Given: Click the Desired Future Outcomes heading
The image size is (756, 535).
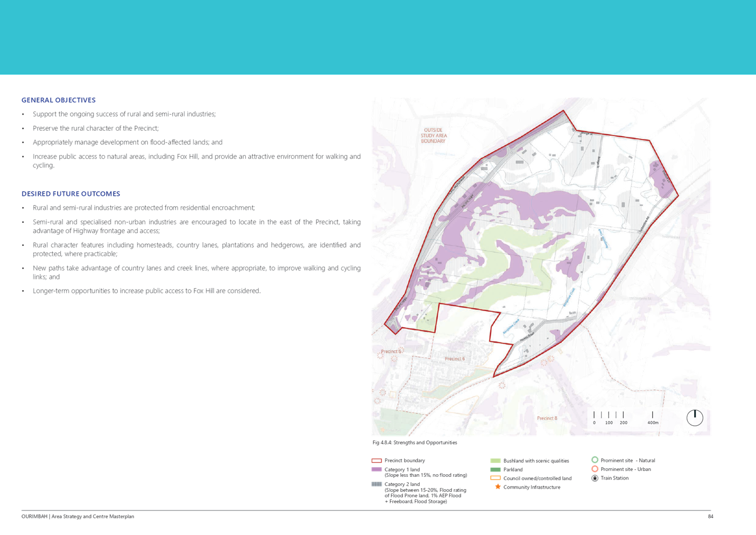Looking at the screenshot, I should click(71, 194).
